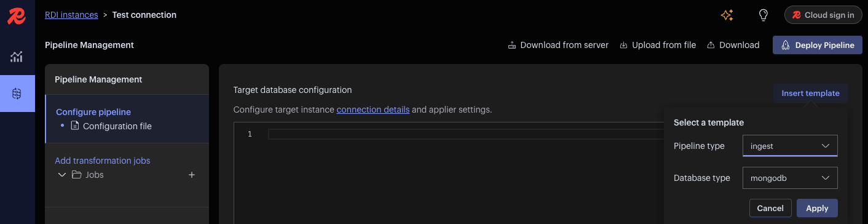Select the Configure pipeline section
This screenshot has width=868, height=224.
pos(93,112)
